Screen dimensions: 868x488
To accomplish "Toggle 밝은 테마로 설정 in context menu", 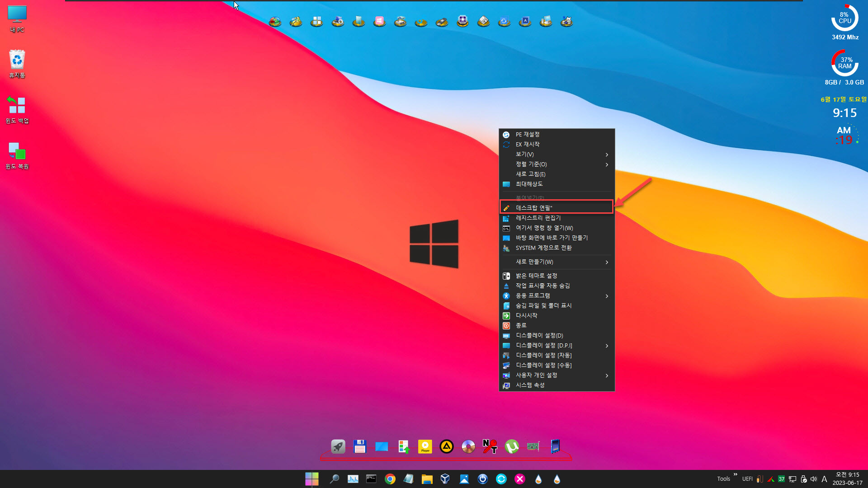I will 557,276.
